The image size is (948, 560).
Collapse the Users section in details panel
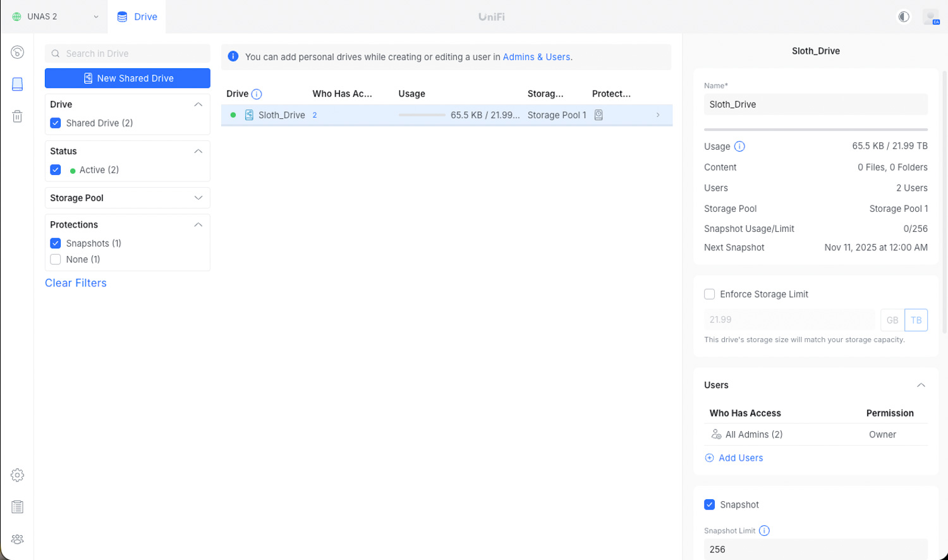click(921, 386)
